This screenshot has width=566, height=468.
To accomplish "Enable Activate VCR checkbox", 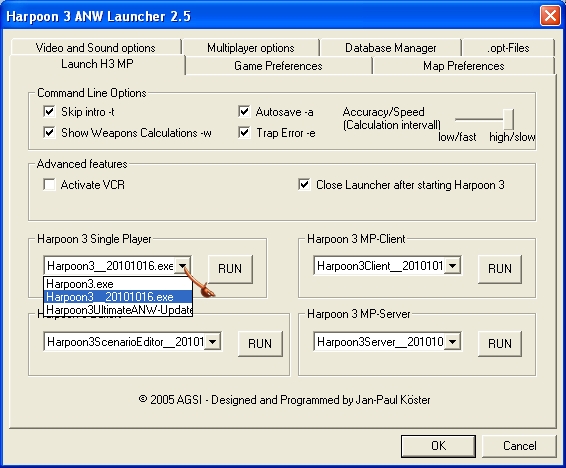I will [x=49, y=184].
